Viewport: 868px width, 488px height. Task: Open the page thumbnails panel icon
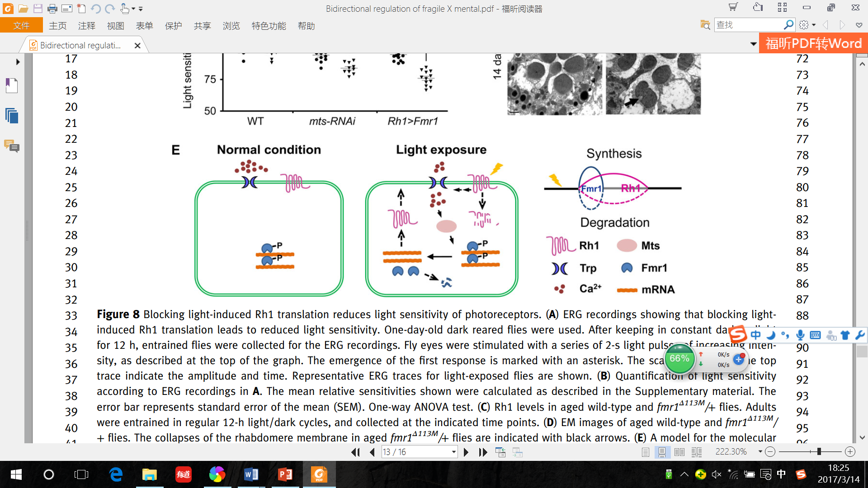pos(12,116)
